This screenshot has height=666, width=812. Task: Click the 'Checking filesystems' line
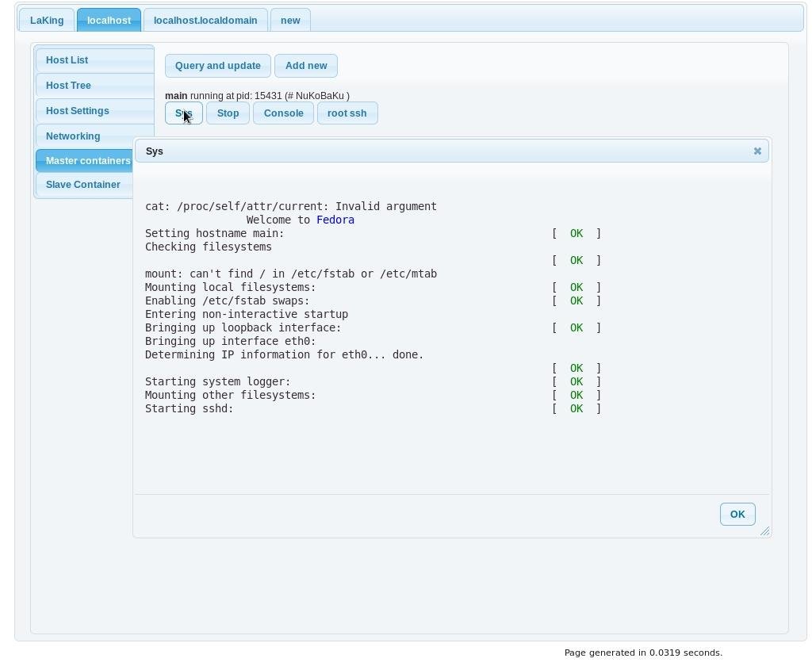(x=209, y=247)
